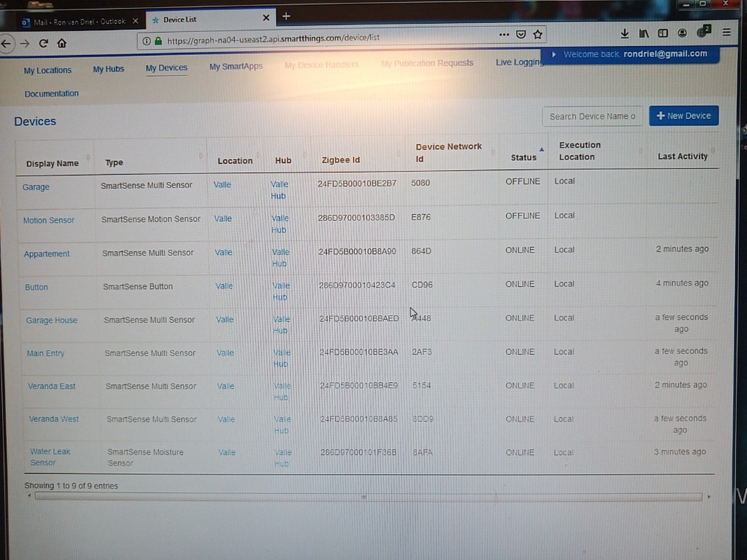Image resolution: width=747 pixels, height=560 pixels.
Task: Close the Mail - Outlook tab
Action: tap(135, 21)
